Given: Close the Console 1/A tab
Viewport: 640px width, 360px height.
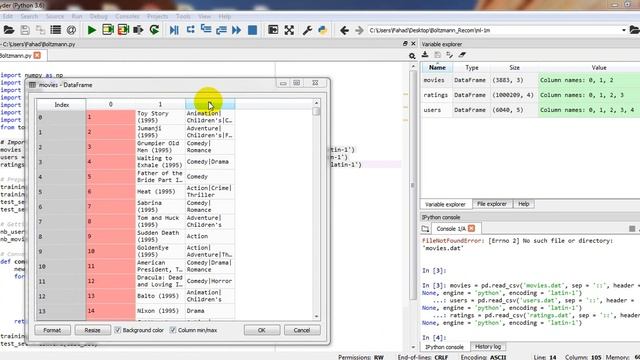Looking at the screenshot, I should tap(471, 228).
